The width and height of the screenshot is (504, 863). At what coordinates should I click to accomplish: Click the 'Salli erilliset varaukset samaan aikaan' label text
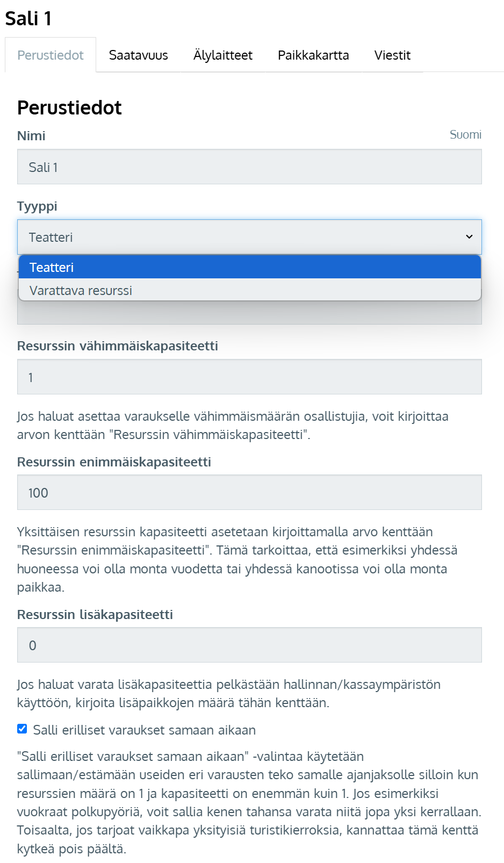point(144,730)
